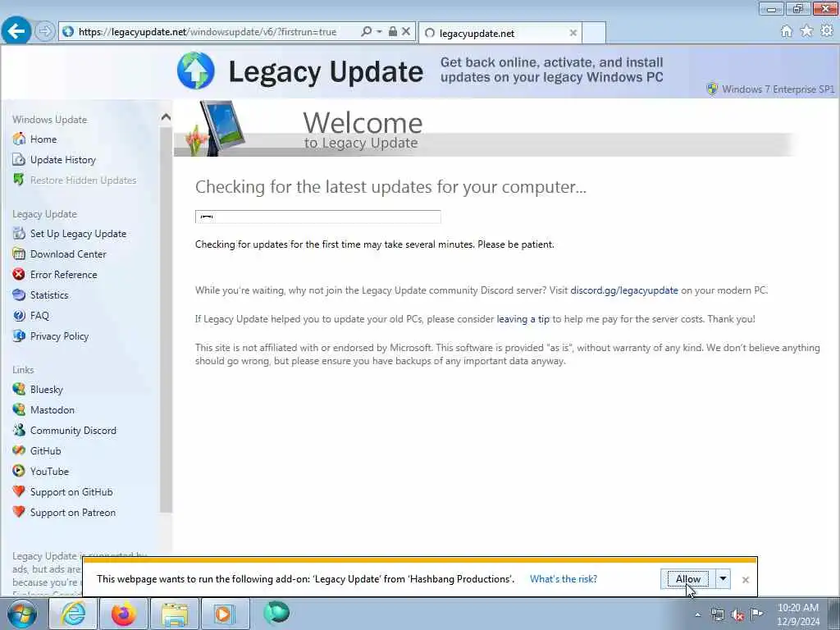Click the search magnifier in address bar
Image resolution: width=840 pixels, height=630 pixels.
(366, 32)
